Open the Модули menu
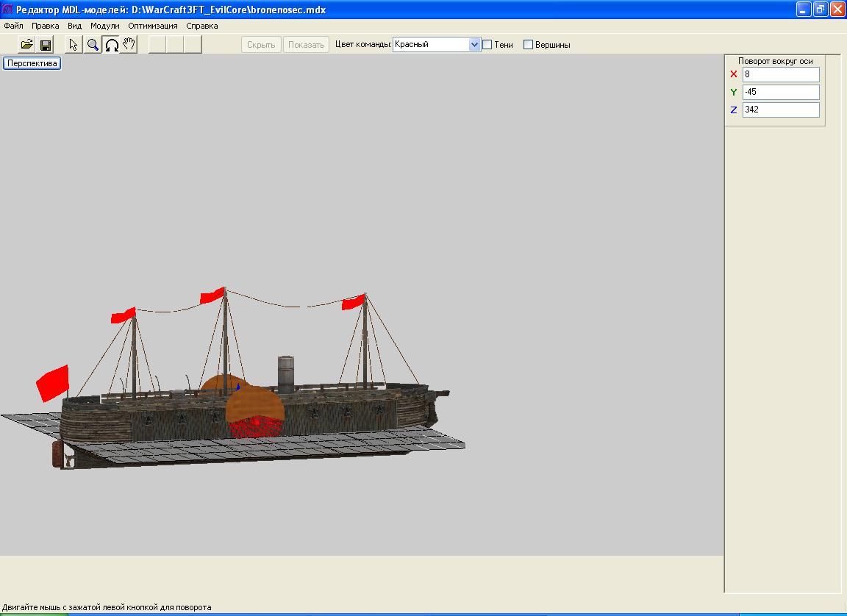Viewport: 847px width, 616px height. (x=105, y=26)
